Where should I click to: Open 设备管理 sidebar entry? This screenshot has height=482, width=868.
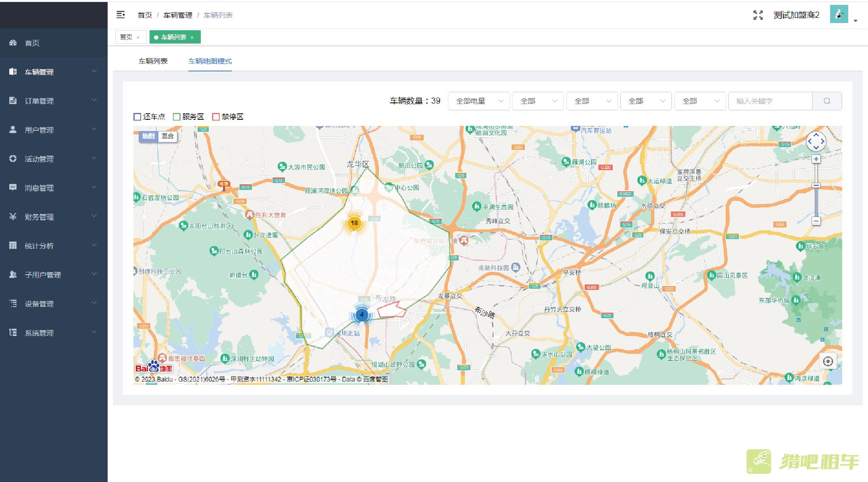coord(54,303)
